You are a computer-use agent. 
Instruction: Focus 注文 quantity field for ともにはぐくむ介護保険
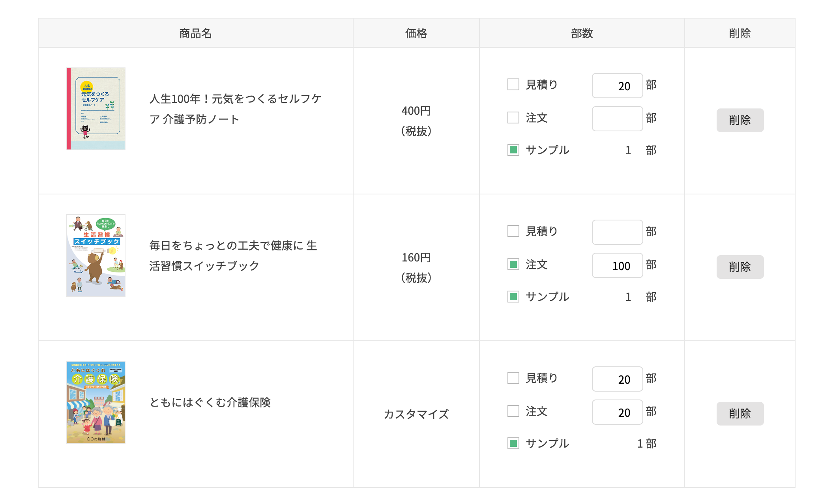pyautogui.click(x=617, y=412)
